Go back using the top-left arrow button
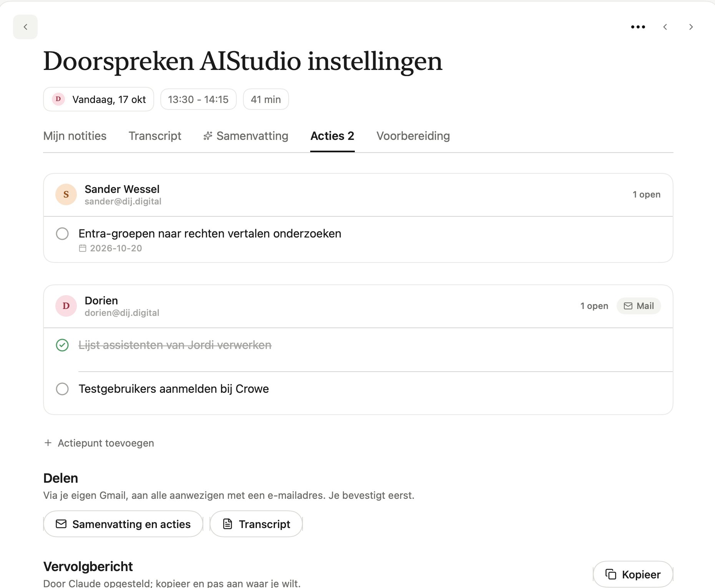This screenshot has height=588, width=715. 25,27
